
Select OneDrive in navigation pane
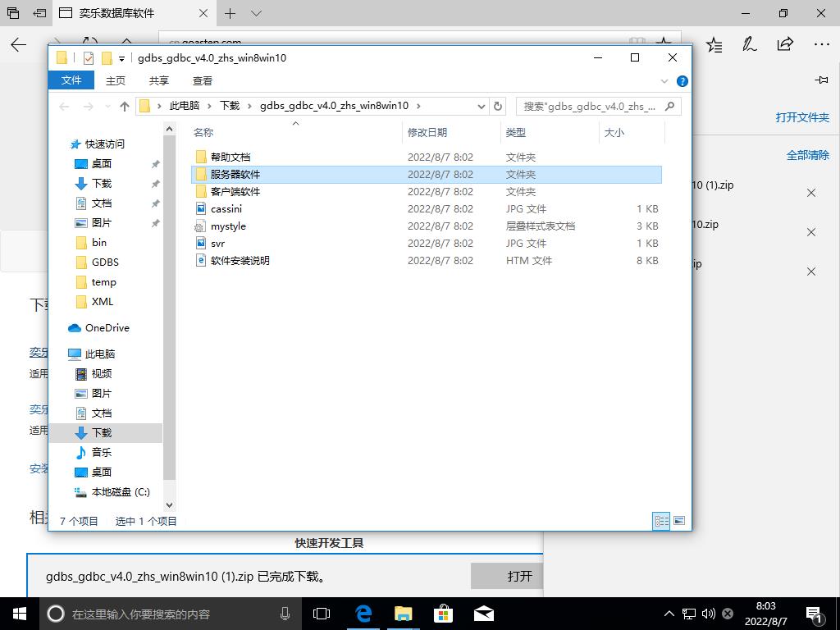click(107, 328)
